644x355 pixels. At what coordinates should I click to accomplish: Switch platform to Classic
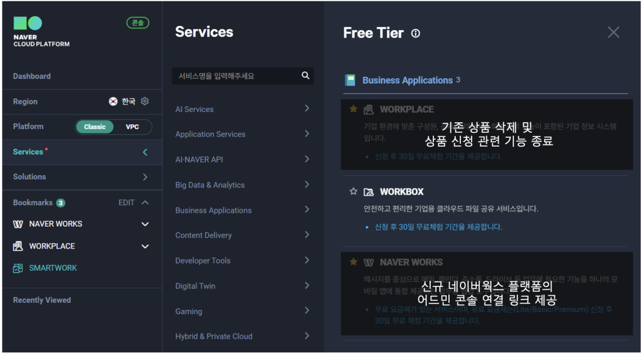[x=95, y=127]
